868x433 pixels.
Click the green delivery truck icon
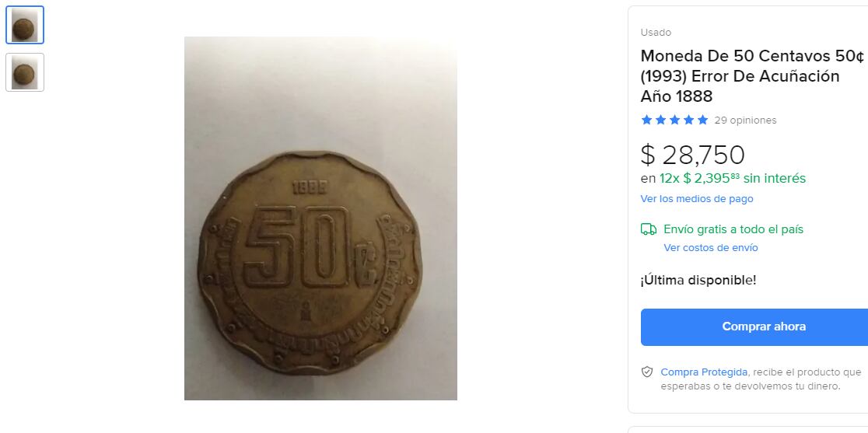(648, 229)
